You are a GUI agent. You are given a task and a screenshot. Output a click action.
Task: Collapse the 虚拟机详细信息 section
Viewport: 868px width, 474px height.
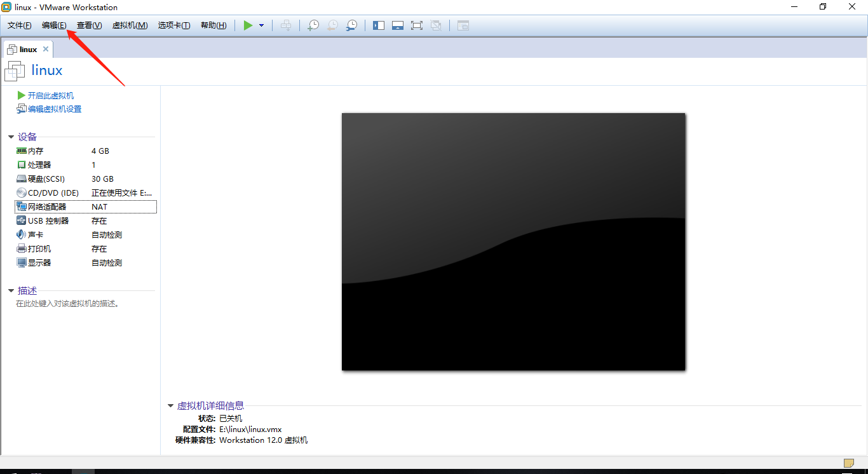coord(170,405)
